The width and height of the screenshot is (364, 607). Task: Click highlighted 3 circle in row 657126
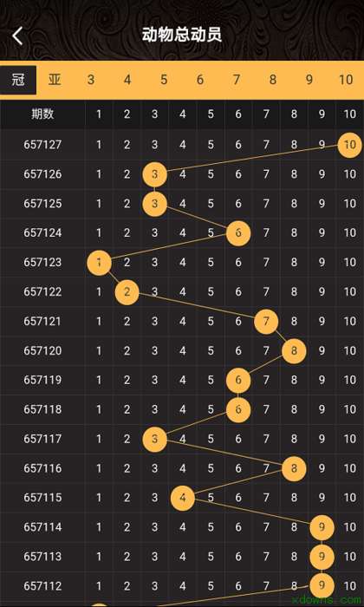155,174
